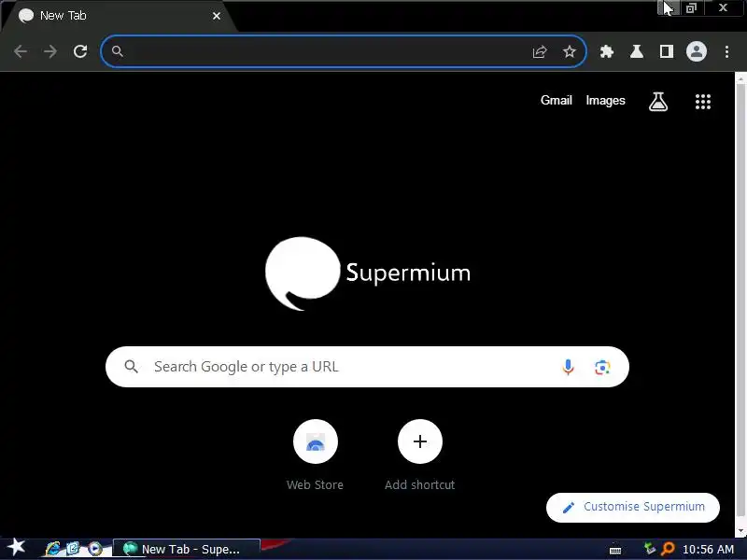
Task: Click the network connection tray icon
Action: [x=649, y=549]
